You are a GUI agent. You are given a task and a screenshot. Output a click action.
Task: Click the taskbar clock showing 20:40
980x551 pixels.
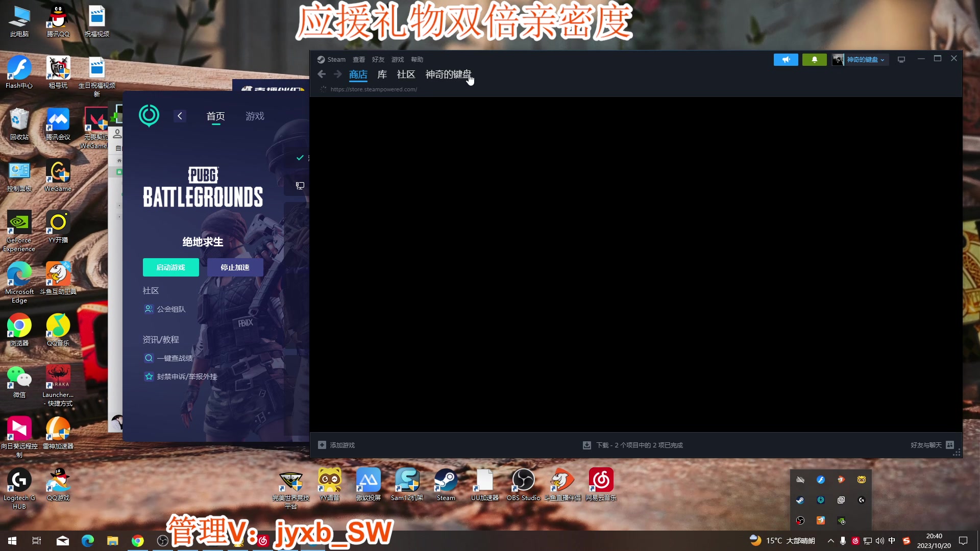pyautogui.click(x=934, y=541)
